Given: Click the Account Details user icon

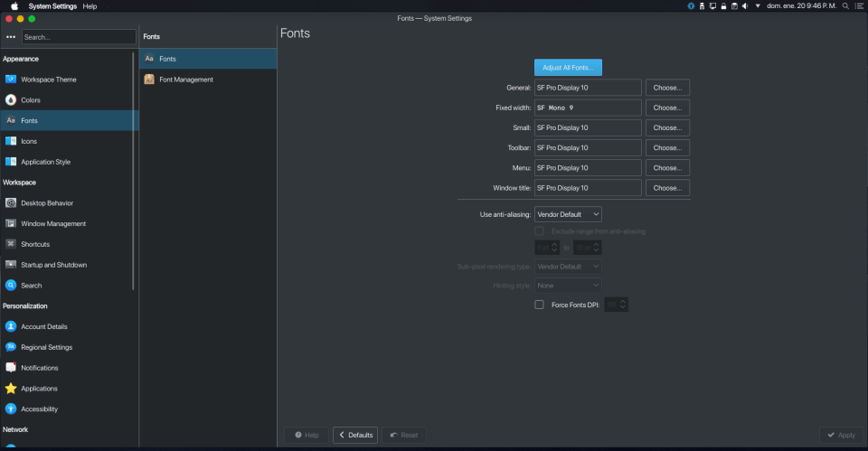Looking at the screenshot, I should point(11,326).
